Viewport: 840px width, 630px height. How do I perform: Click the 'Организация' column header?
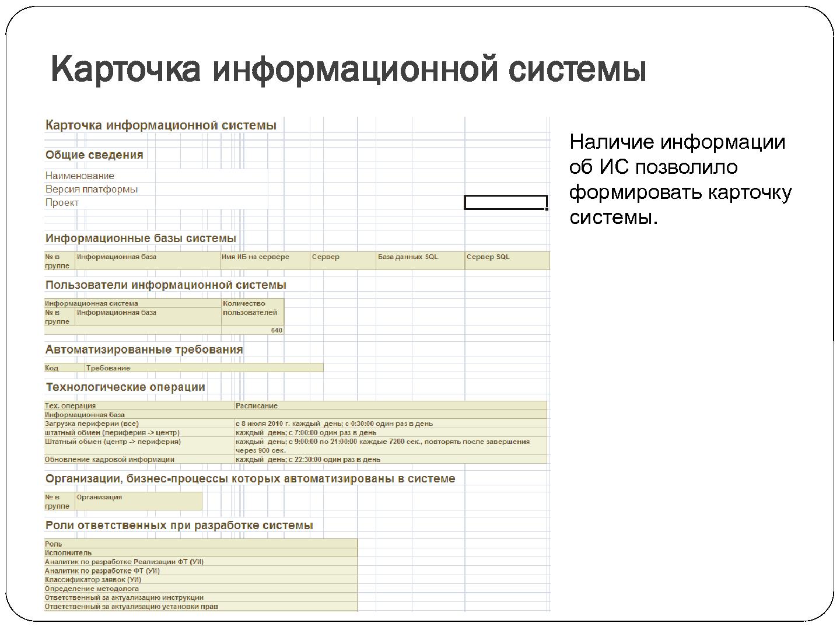click(138, 501)
